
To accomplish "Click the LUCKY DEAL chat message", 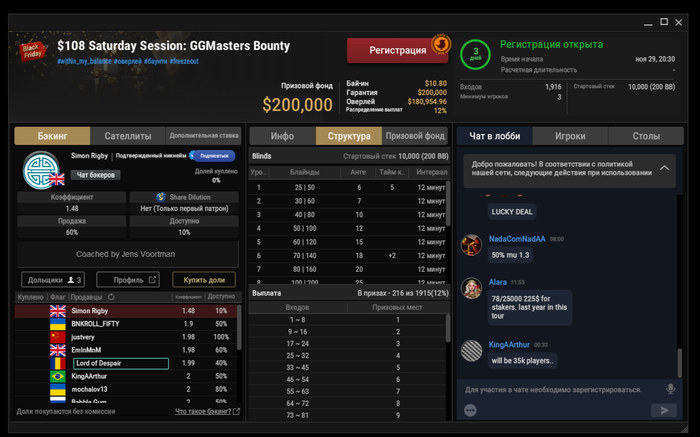I will 512,212.
